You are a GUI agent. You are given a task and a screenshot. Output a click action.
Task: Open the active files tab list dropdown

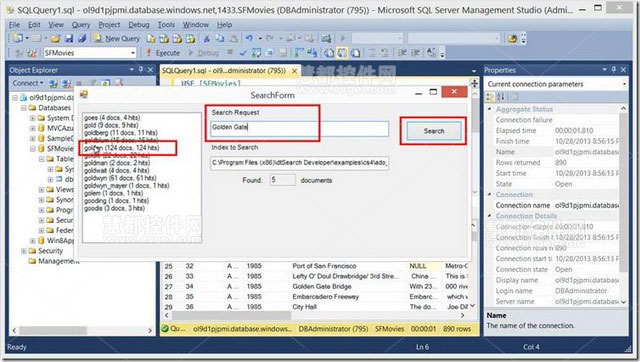tap(474, 71)
